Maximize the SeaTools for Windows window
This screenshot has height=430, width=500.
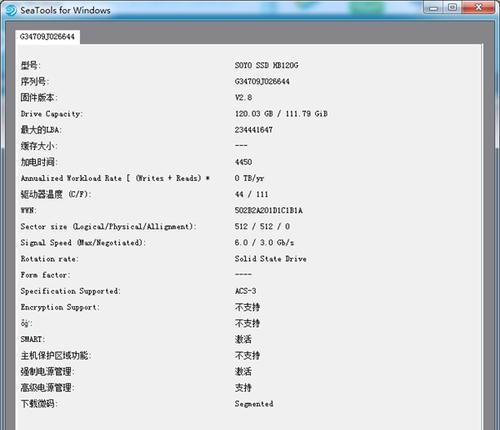pos(452,8)
